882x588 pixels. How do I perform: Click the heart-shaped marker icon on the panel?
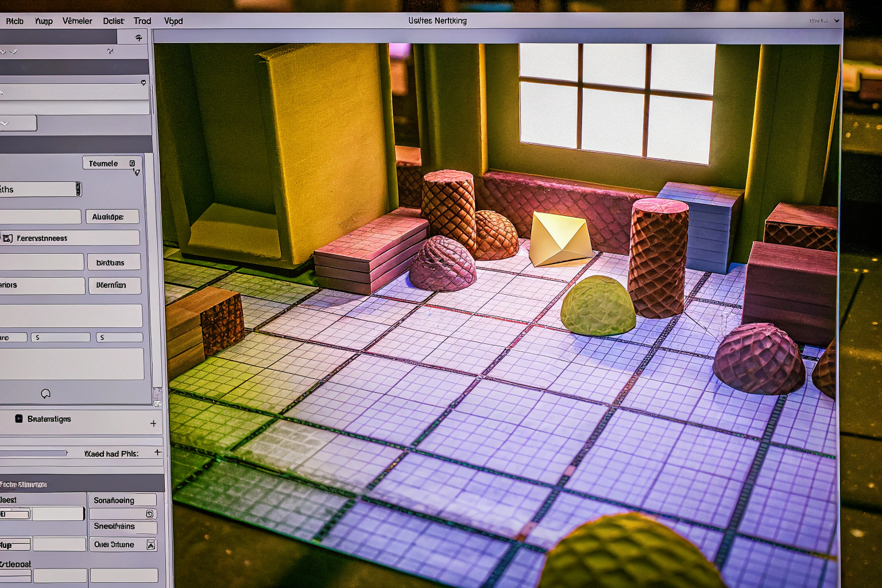(x=143, y=83)
